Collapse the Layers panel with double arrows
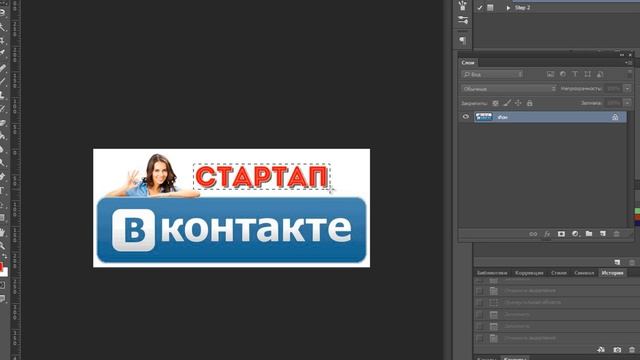640x360 pixels. (622, 55)
